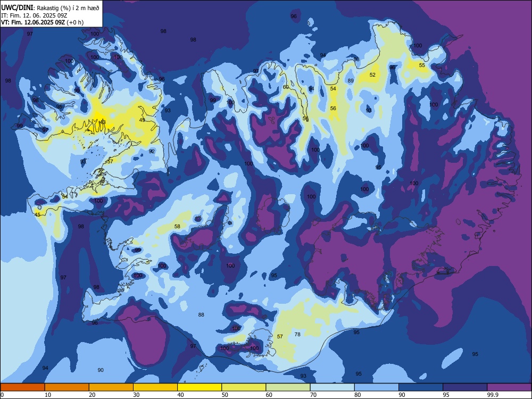Click the map humidity value '45'

tap(37, 214)
